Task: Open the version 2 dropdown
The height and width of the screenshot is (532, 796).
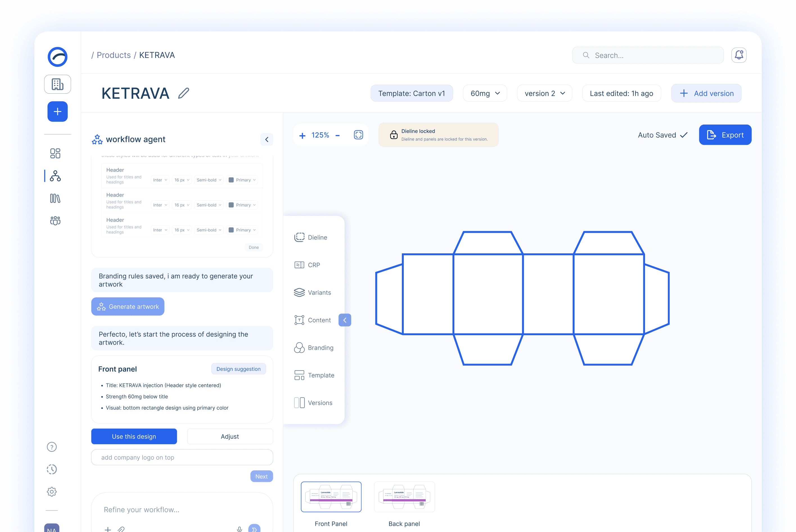Action: pyautogui.click(x=544, y=93)
